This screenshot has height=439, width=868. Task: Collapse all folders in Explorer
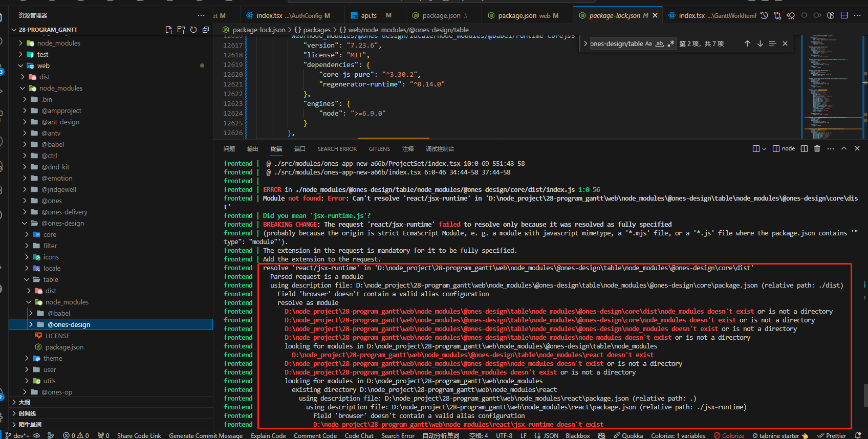[x=206, y=30]
